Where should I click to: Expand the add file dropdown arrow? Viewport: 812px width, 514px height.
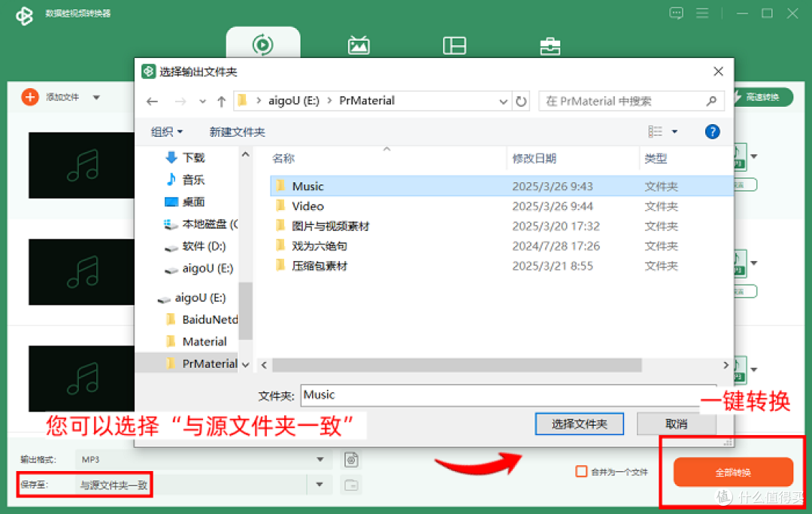coord(96,97)
